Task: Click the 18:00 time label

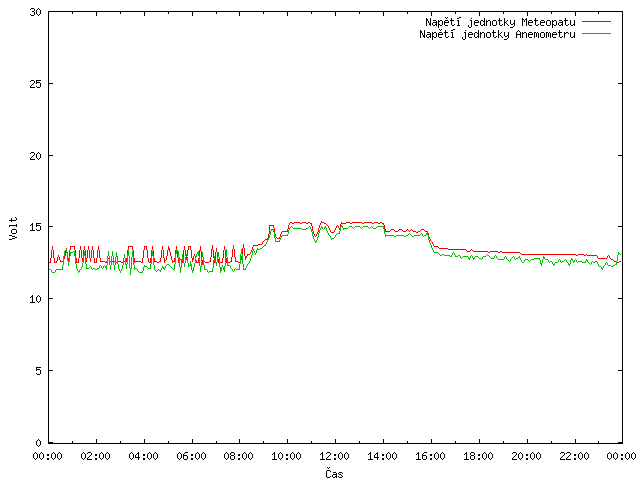Action: pos(478,456)
